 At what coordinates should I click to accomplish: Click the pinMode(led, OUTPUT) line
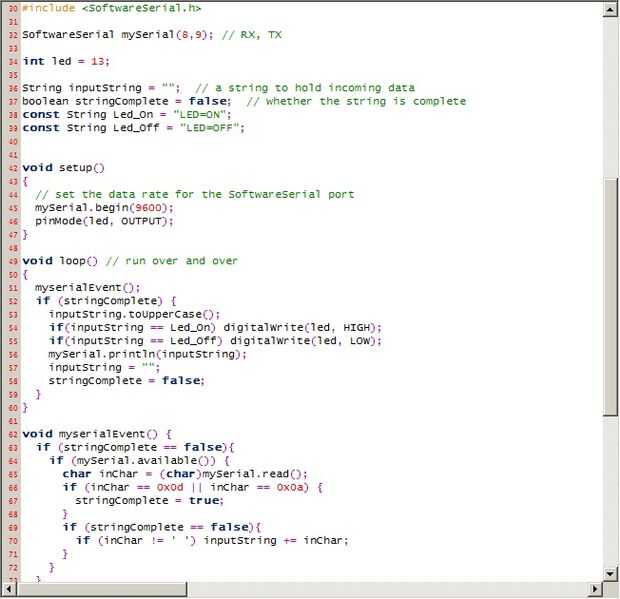point(104,221)
